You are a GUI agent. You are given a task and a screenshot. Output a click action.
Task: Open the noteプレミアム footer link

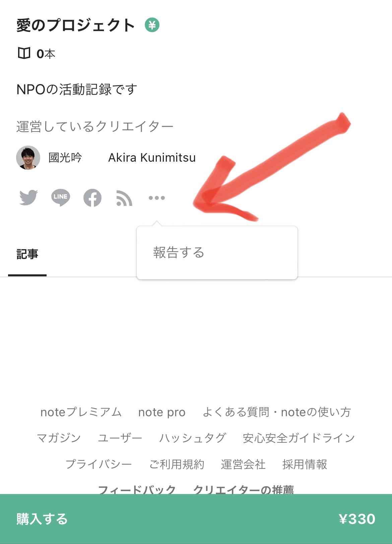[x=81, y=412]
